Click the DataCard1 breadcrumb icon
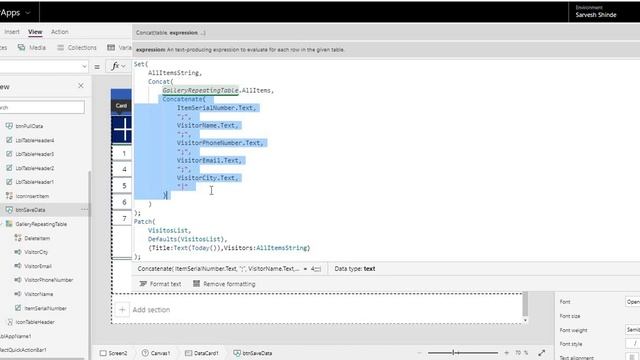 (x=188, y=353)
